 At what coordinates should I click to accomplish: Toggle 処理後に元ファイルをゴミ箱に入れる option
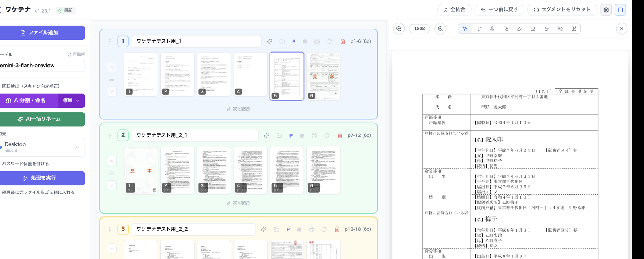38,192
